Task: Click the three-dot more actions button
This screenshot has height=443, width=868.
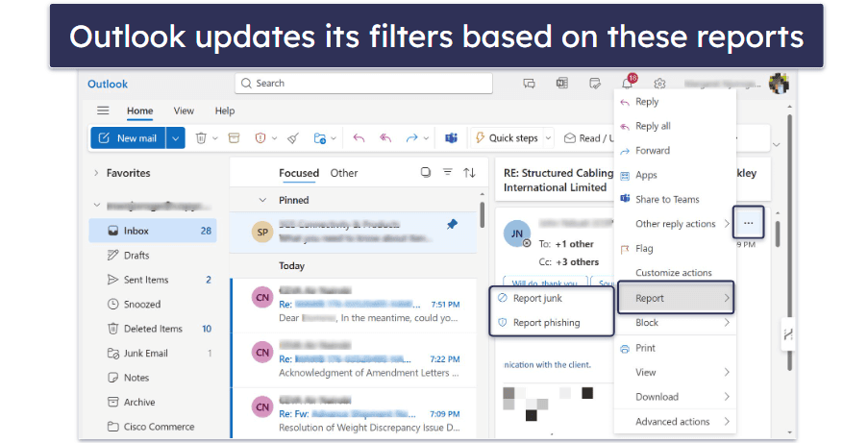Action: coord(749,223)
